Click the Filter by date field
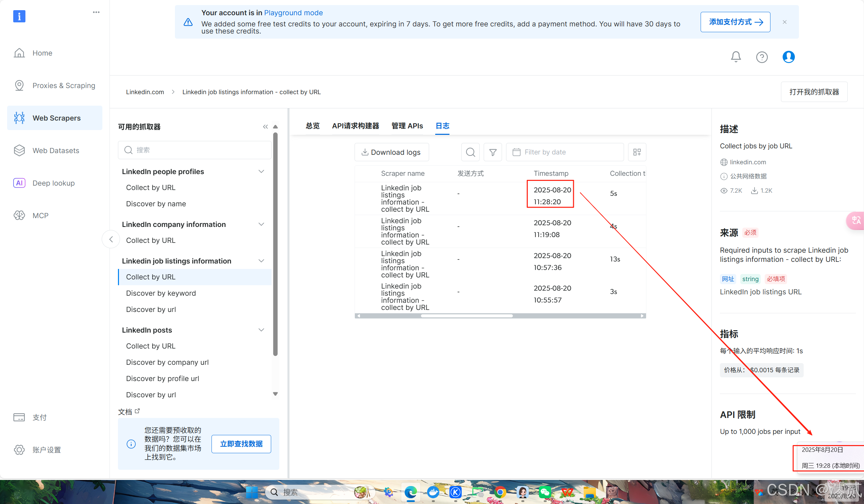Image resolution: width=864 pixels, height=504 pixels. pos(564,152)
